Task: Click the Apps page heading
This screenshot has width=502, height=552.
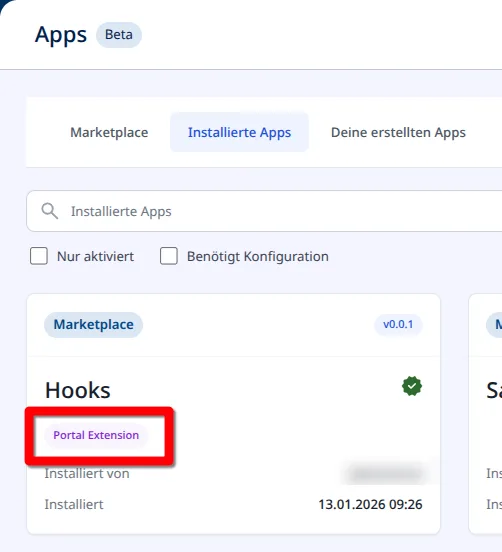Action: (61, 35)
